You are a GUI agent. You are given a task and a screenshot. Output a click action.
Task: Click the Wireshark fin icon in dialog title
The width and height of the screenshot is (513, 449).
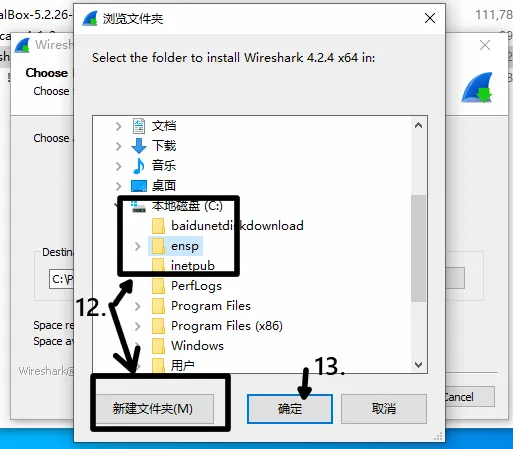(x=90, y=18)
